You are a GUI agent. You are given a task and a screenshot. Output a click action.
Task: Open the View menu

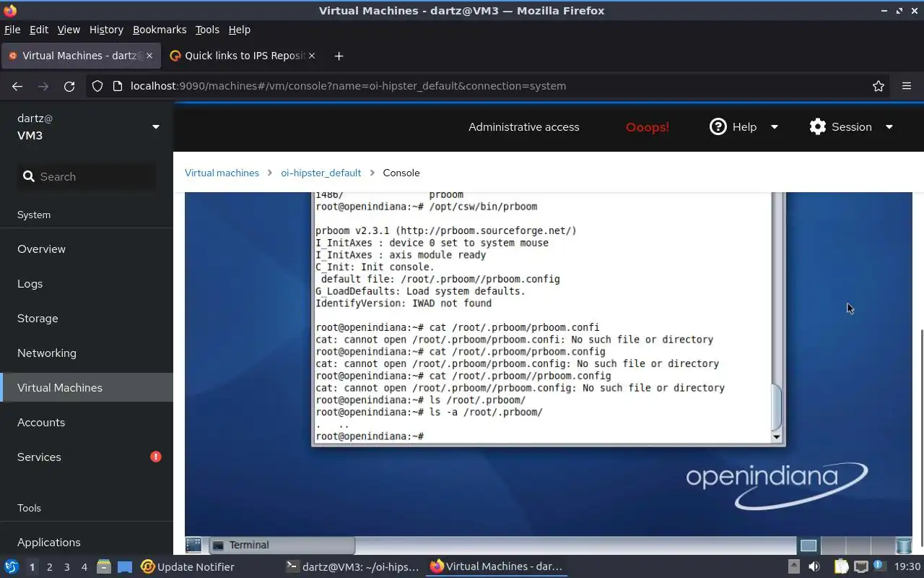coord(69,30)
